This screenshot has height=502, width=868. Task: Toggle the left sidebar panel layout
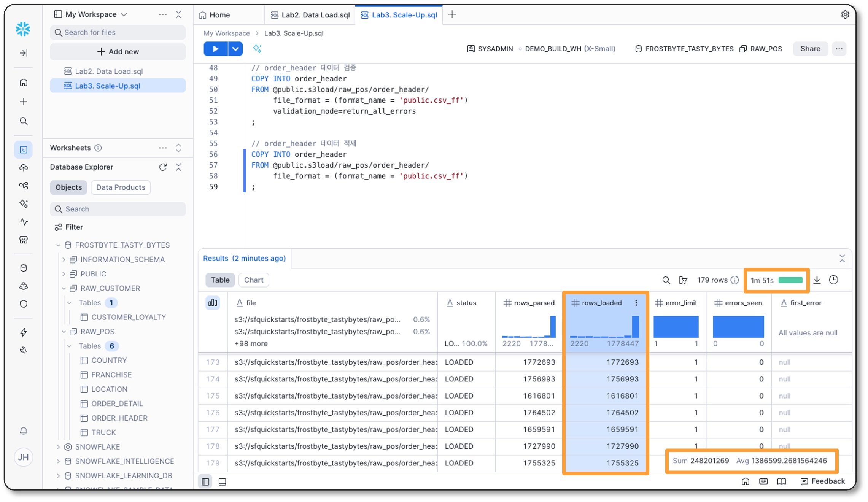205,482
